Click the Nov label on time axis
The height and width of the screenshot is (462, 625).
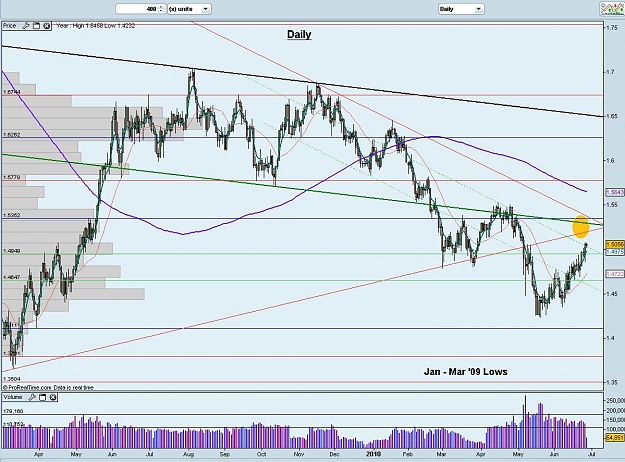click(299, 454)
